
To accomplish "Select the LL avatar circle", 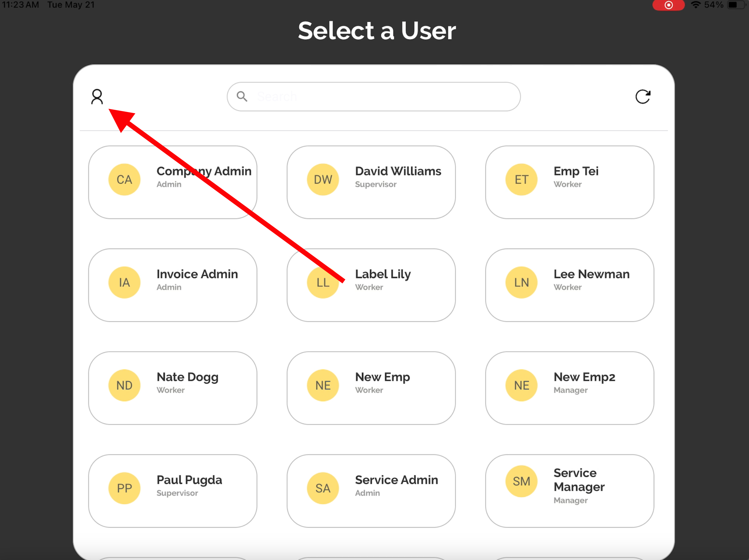I will click(x=323, y=282).
